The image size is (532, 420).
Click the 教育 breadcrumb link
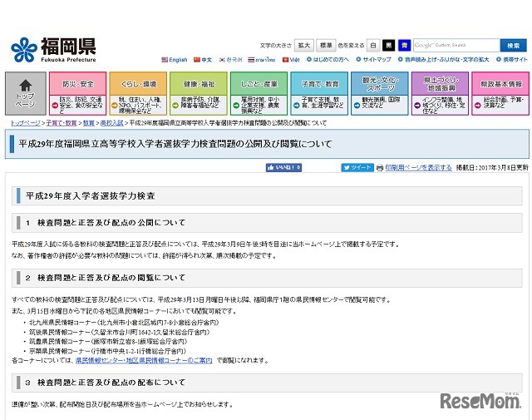pos(89,123)
